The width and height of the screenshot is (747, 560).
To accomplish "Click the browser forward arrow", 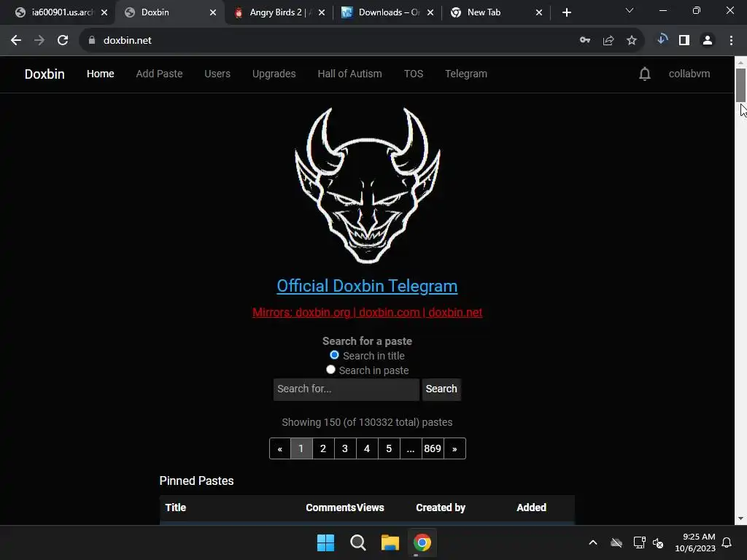I will (39, 41).
